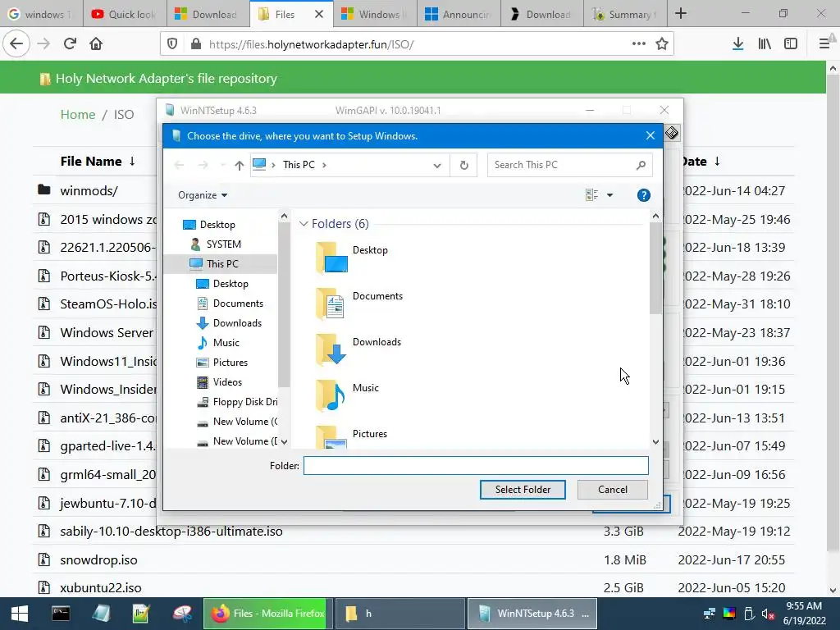Select SYSTEM in navigation tree

pyautogui.click(x=223, y=244)
